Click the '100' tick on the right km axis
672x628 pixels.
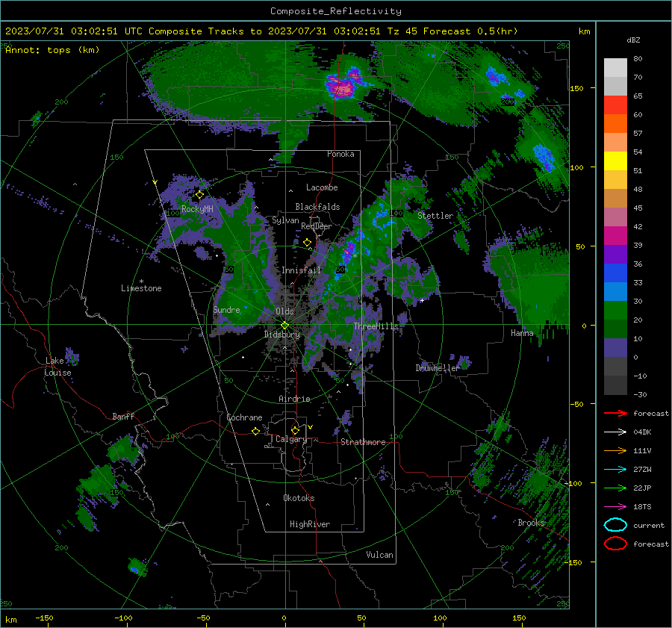click(576, 167)
